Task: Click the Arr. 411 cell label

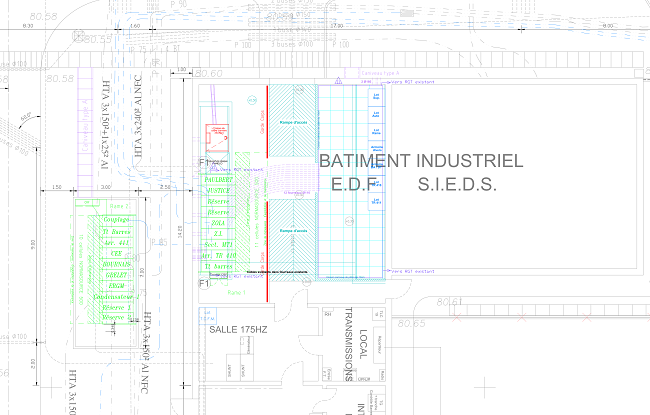Action: click(116, 243)
